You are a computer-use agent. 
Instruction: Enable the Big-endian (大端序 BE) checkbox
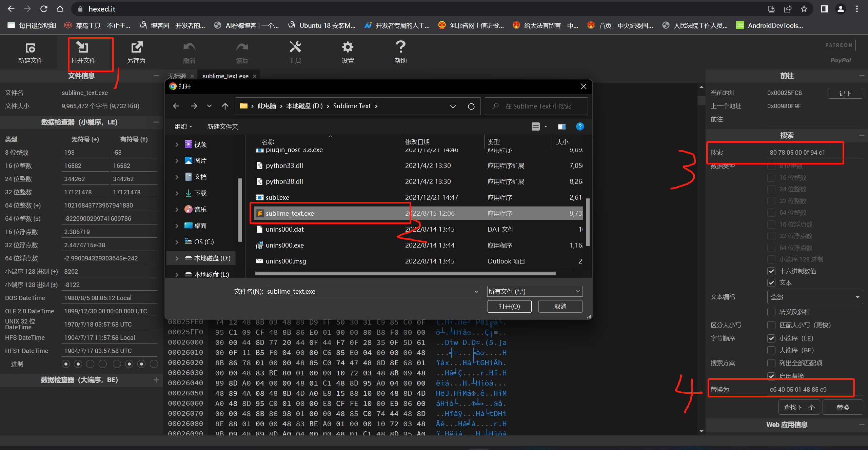pyautogui.click(x=771, y=350)
